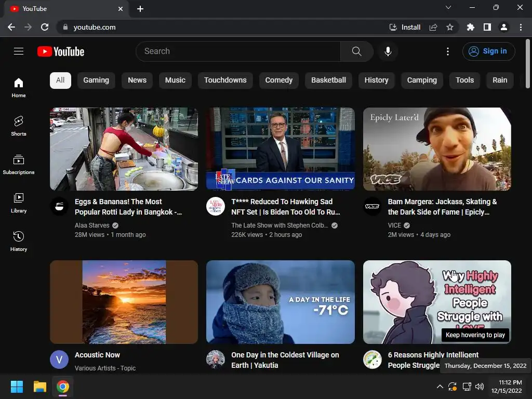This screenshot has height=399, width=532.
Task: Open the Alaa Starves channel name
Action: pyautogui.click(x=92, y=225)
